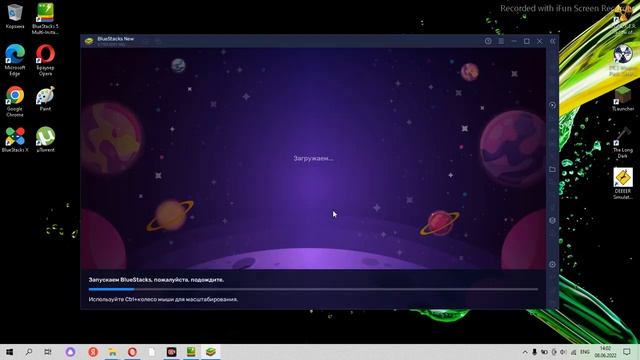
Task: Open uTorrent desktop shortcut
Action: [x=45, y=140]
